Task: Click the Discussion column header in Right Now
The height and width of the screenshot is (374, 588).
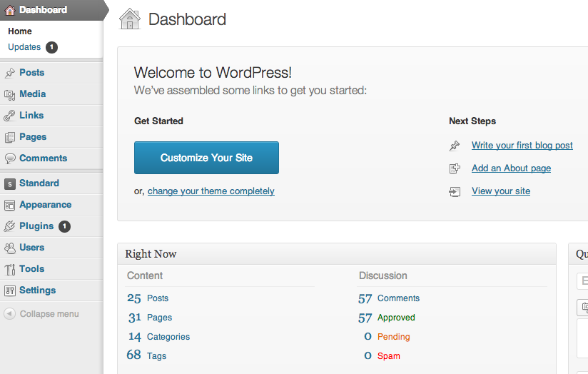Action: coord(383,276)
